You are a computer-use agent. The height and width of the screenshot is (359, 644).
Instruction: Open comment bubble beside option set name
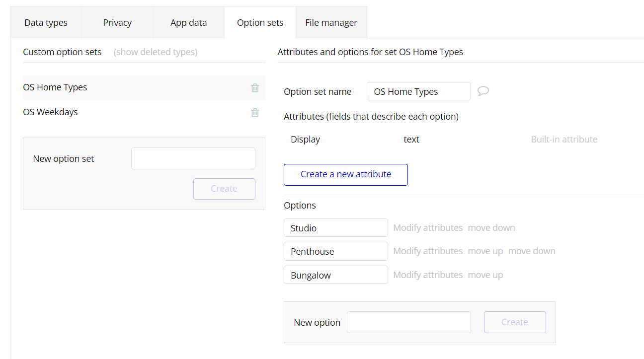point(483,91)
